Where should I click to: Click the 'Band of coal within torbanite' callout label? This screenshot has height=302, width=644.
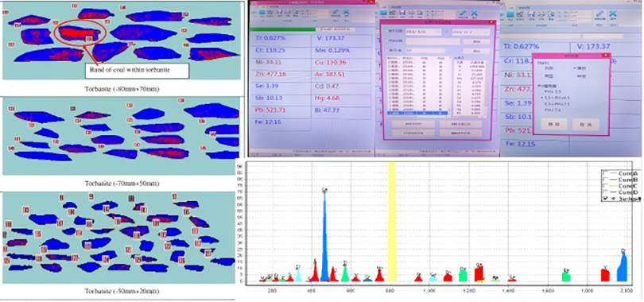tap(138, 70)
